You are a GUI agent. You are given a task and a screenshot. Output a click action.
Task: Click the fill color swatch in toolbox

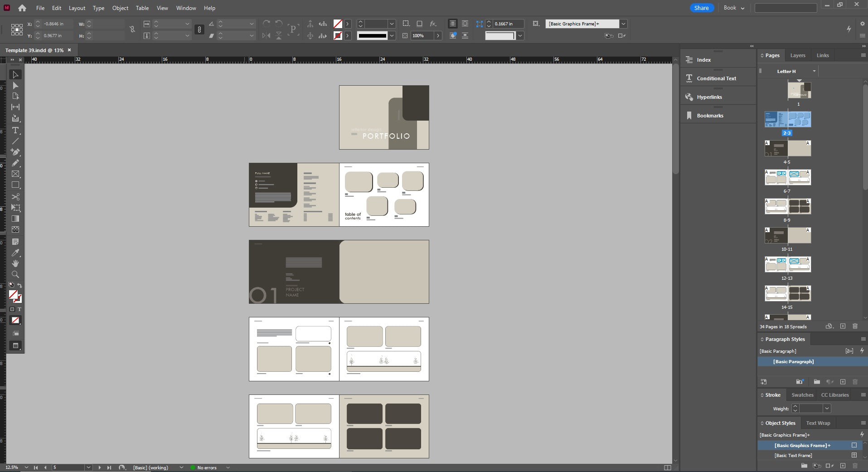13,295
